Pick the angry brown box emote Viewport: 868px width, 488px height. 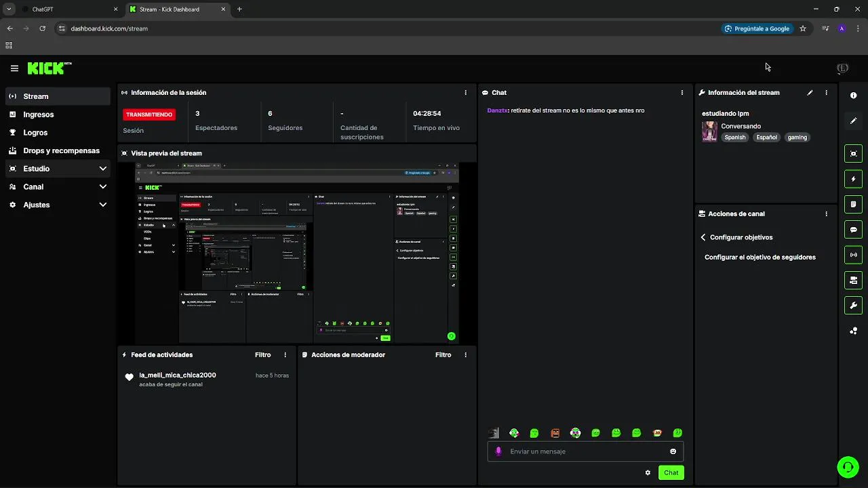click(x=555, y=433)
